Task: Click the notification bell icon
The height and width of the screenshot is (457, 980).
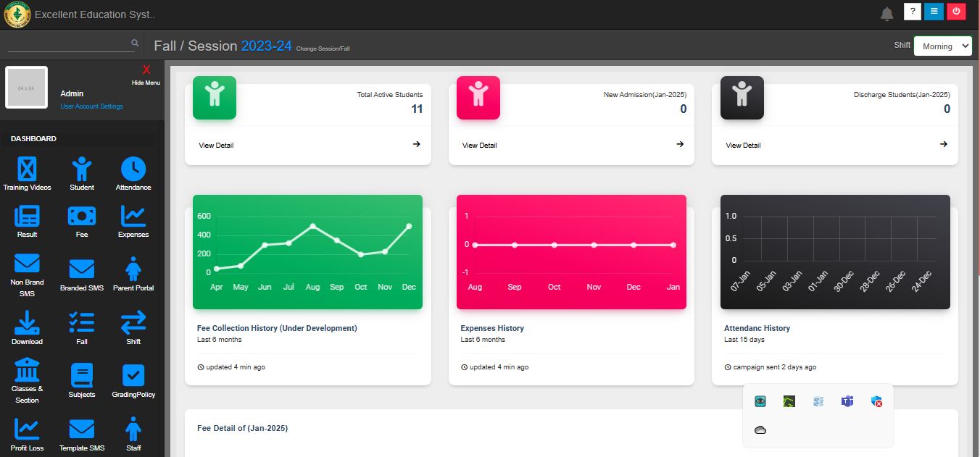Action: tap(886, 14)
